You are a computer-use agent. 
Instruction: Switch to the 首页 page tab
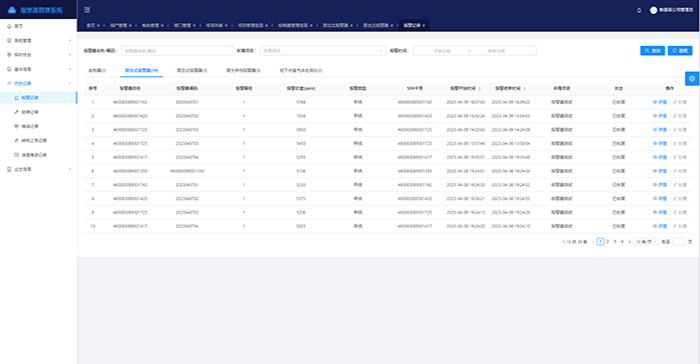[x=91, y=25]
